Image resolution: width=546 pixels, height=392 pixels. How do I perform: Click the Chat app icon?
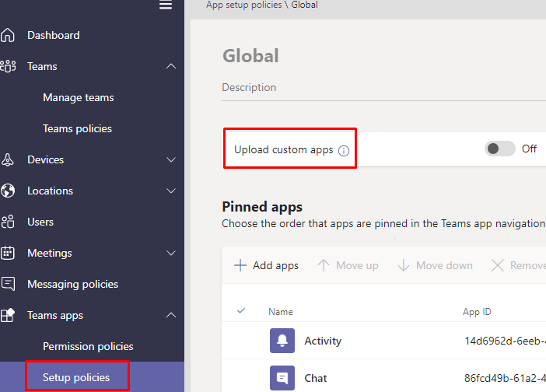point(282,378)
